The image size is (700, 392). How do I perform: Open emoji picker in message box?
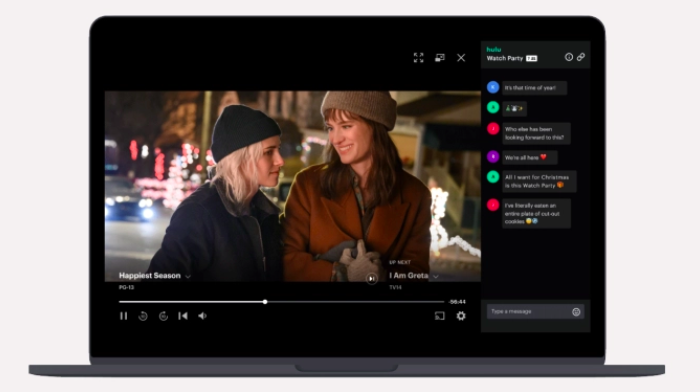(x=576, y=312)
